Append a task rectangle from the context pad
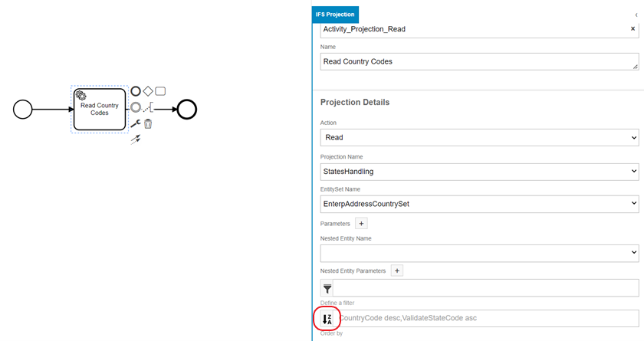Image resolution: width=644 pixels, height=341 pixels. (160, 91)
